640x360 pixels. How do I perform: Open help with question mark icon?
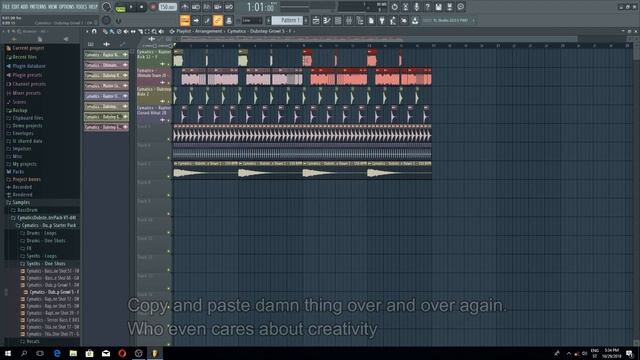tap(428, 7)
